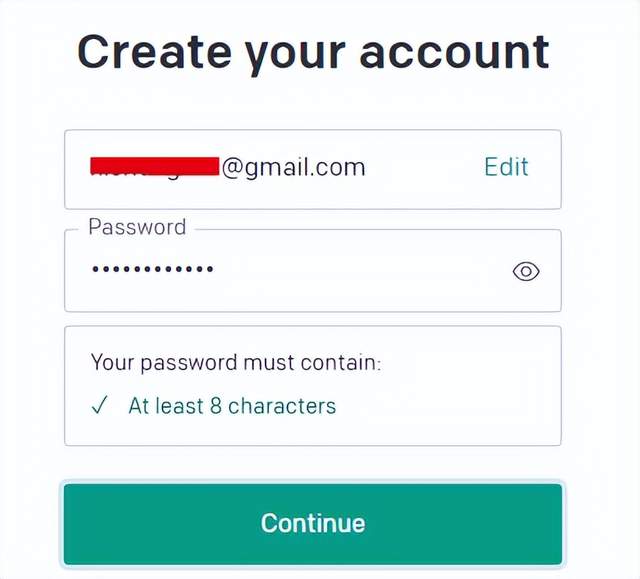Click blank space between email and Edit
This screenshot has width=640, height=579.
[425, 167]
